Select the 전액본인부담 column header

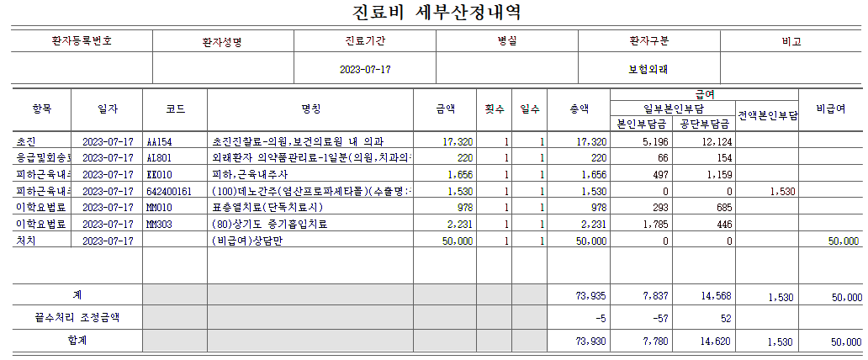pos(766,116)
